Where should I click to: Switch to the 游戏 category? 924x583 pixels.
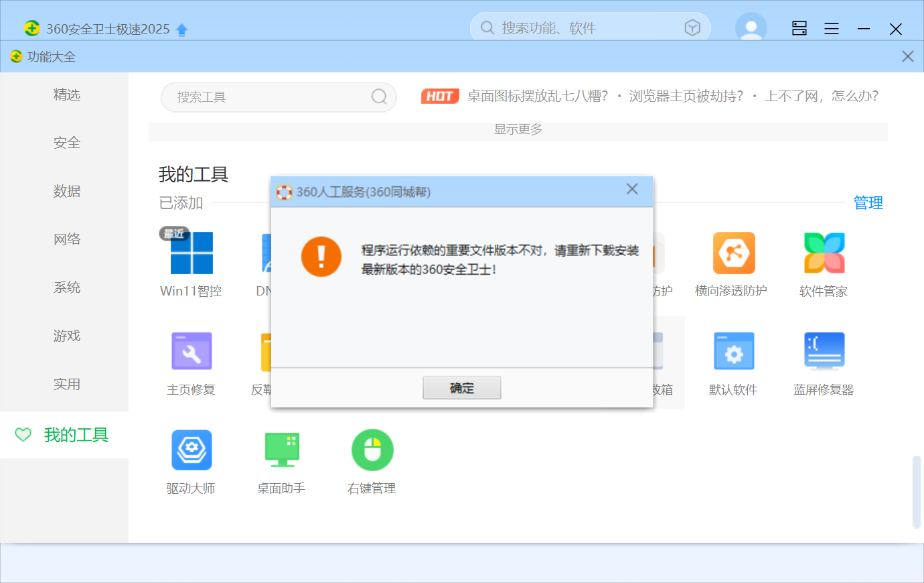[x=67, y=336]
